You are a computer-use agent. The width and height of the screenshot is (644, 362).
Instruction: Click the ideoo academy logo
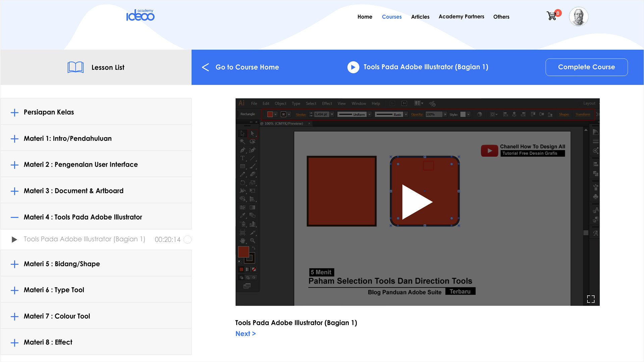pyautogui.click(x=140, y=15)
